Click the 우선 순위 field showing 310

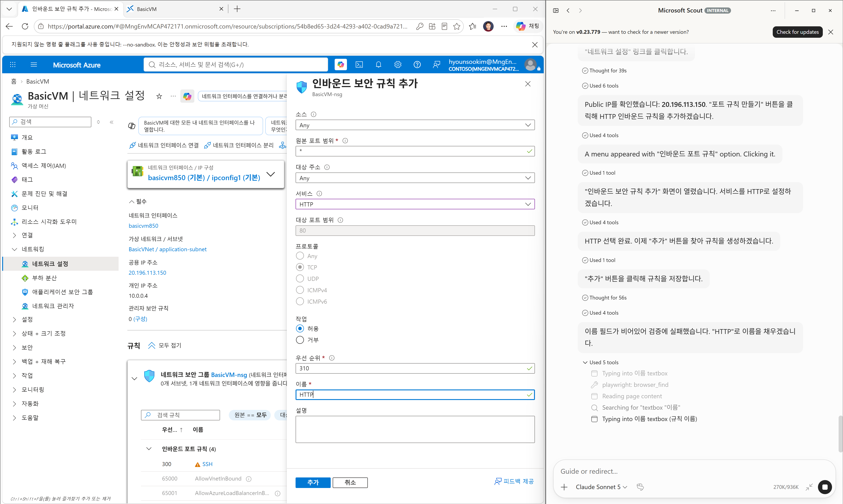click(415, 368)
